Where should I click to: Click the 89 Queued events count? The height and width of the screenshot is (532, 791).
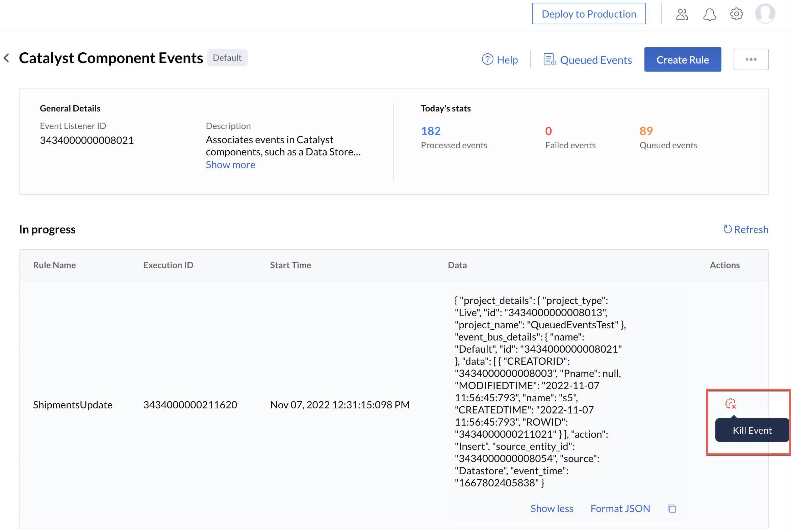point(646,131)
